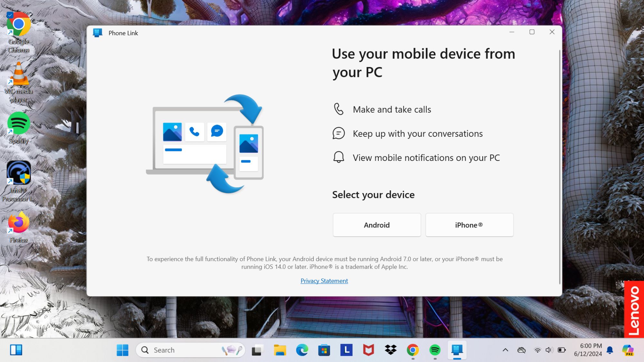644x362 pixels.
Task: Click Windows Start menu button
Action: pyautogui.click(x=123, y=350)
